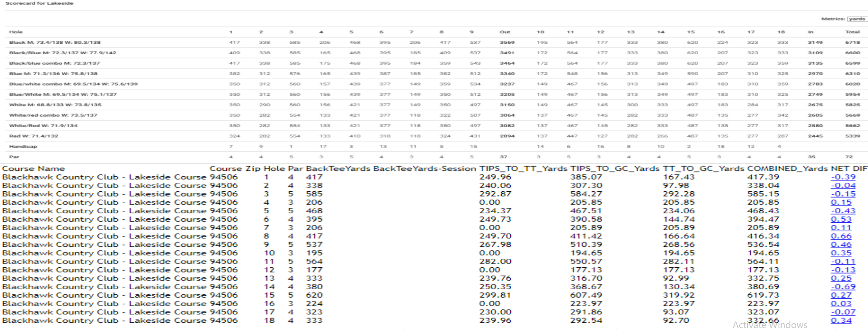Click the 'Course Name' column header
Image resolution: width=868 pixels, height=329 pixels.
[x=33, y=169]
